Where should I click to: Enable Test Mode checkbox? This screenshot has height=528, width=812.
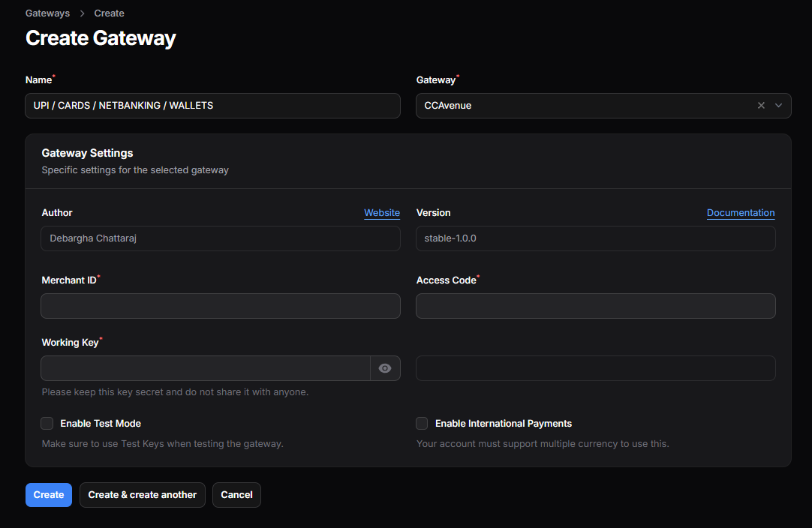tap(47, 423)
